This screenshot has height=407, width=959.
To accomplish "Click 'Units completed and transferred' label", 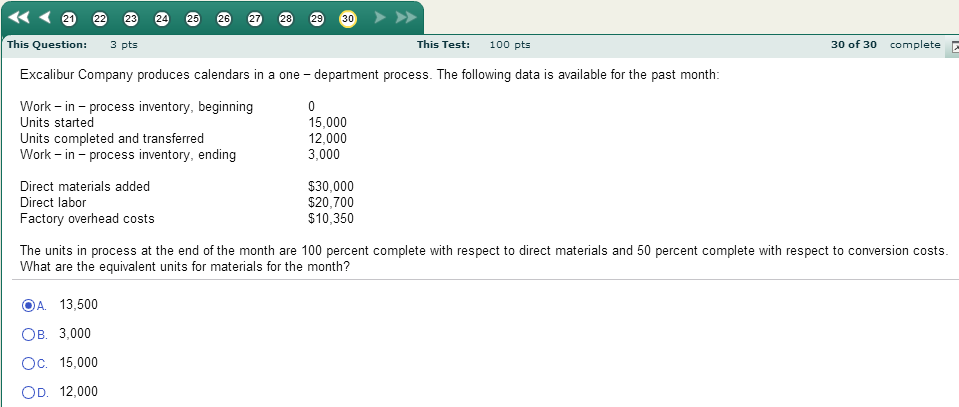I will tap(112, 139).
